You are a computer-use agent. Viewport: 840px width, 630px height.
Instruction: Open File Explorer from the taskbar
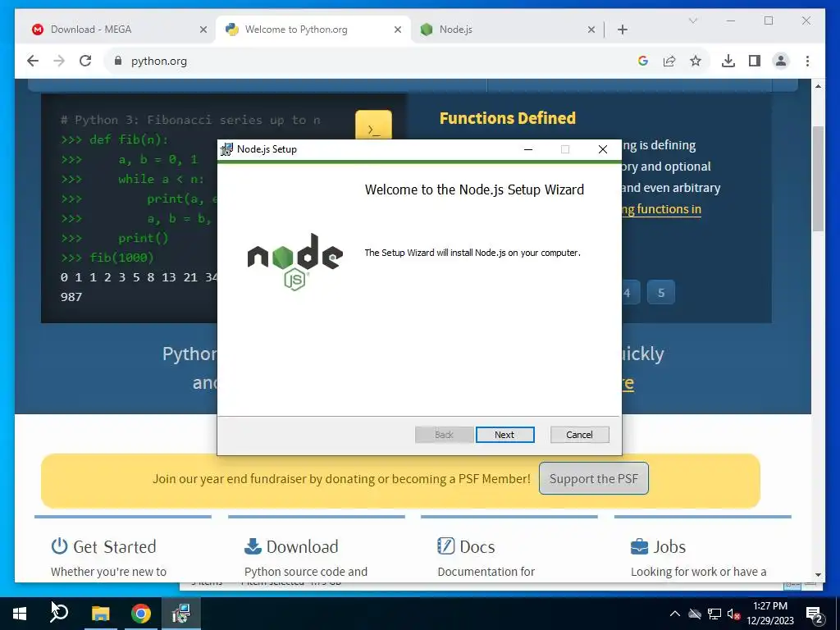[x=100, y=614]
